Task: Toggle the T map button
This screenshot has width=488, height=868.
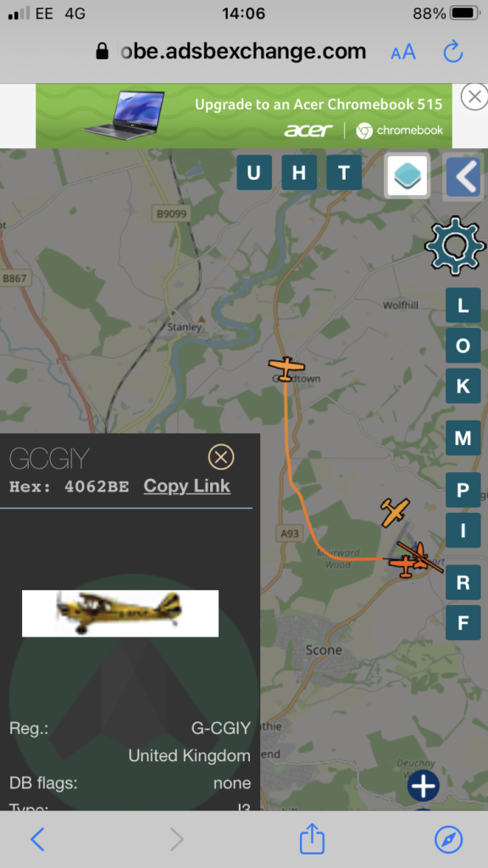Action: pyautogui.click(x=344, y=173)
